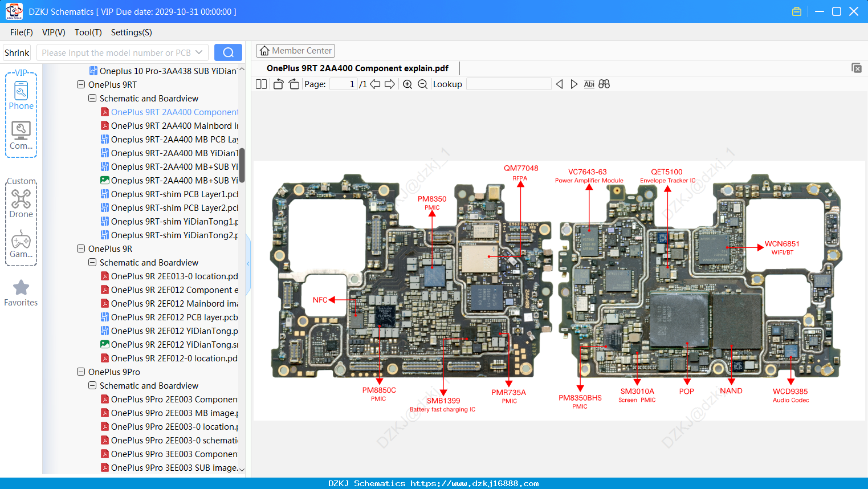Open the Member Center button
Screen dimensions: 868x489
coord(295,51)
